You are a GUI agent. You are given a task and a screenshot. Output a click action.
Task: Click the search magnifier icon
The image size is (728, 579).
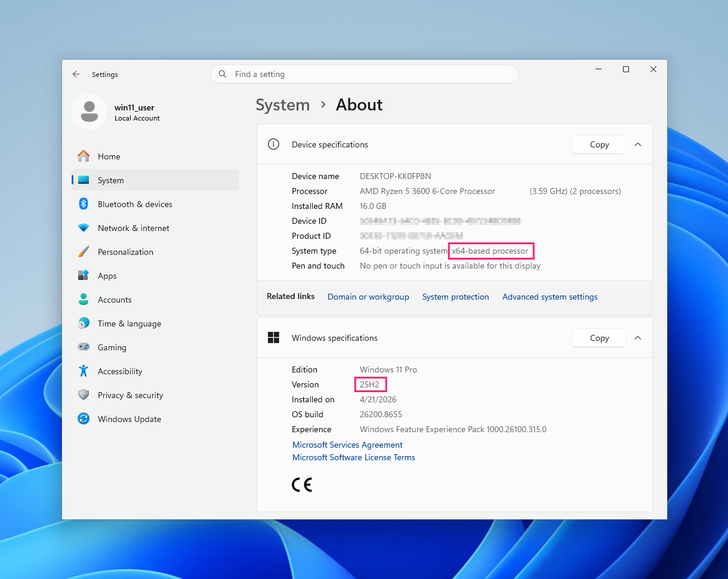(x=223, y=74)
